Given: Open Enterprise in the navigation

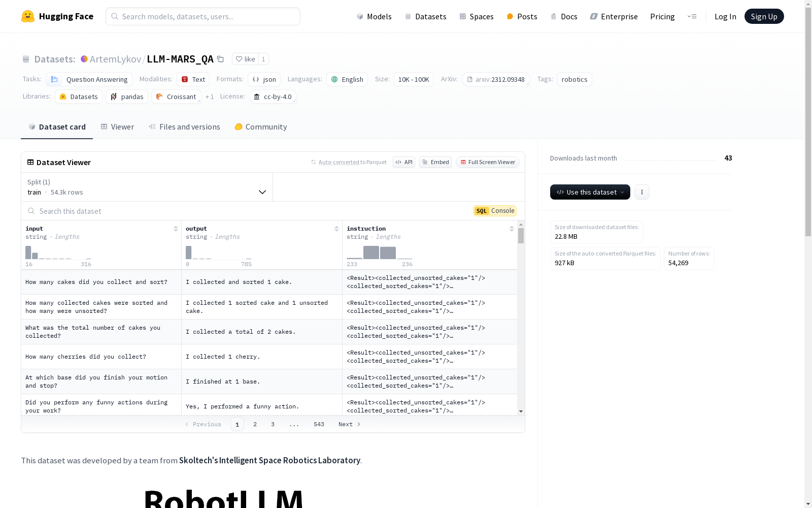Looking at the screenshot, I should 614,16.
